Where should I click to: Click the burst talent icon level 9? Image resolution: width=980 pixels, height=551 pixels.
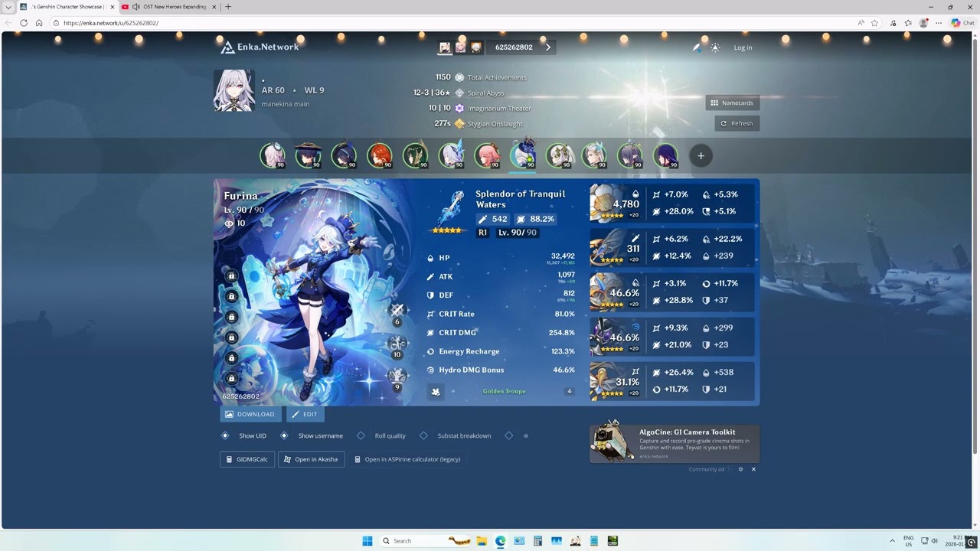tap(397, 377)
